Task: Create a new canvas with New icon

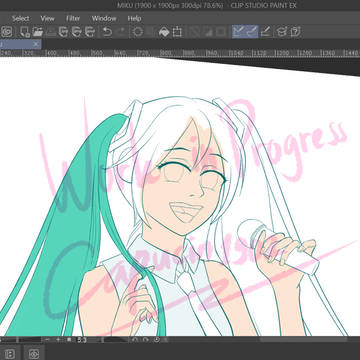Action: click(x=25, y=32)
